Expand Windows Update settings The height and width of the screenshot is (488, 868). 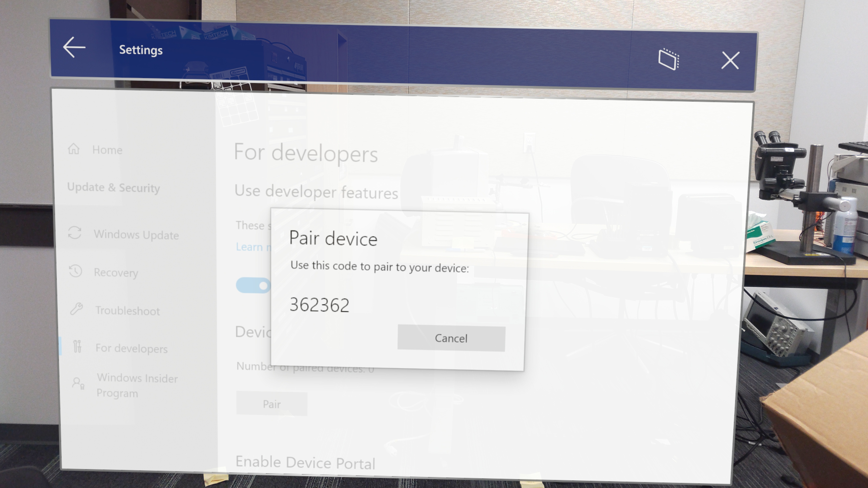coord(136,234)
